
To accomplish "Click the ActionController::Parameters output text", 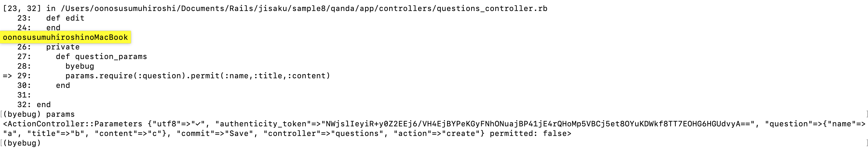I will tap(72, 124).
